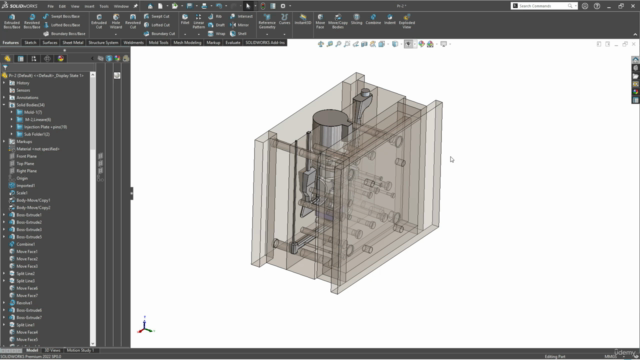640x360 pixels.
Task: Apply the Rib feature tool
Action: (215, 16)
